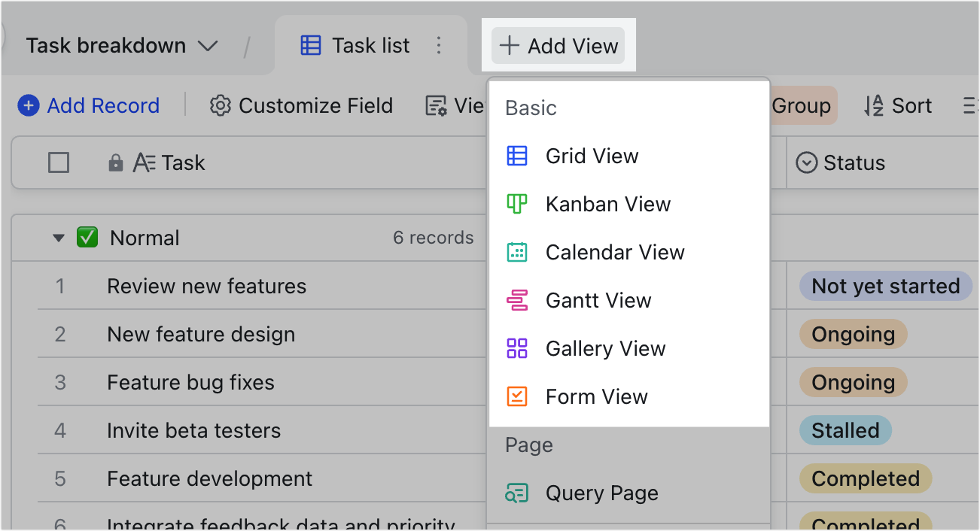Viewport: 980px width, 531px height.
Task: Click the Stalled status tag
Action: (845, 430)
